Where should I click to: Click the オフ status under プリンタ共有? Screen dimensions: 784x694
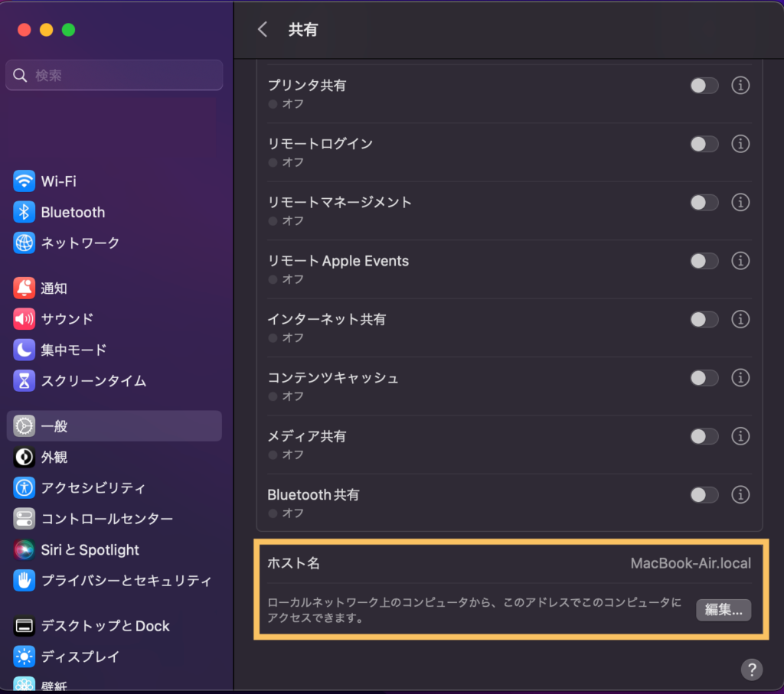click(x=293, y=104)
